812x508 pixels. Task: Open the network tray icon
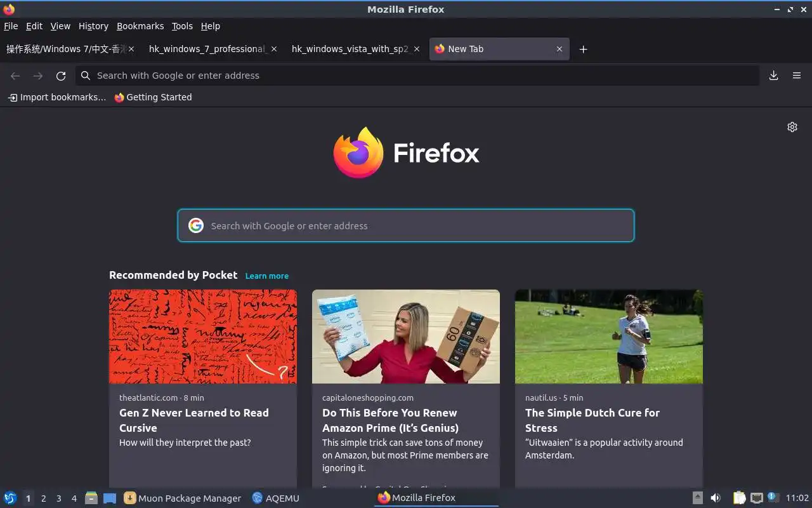(756, 498)
